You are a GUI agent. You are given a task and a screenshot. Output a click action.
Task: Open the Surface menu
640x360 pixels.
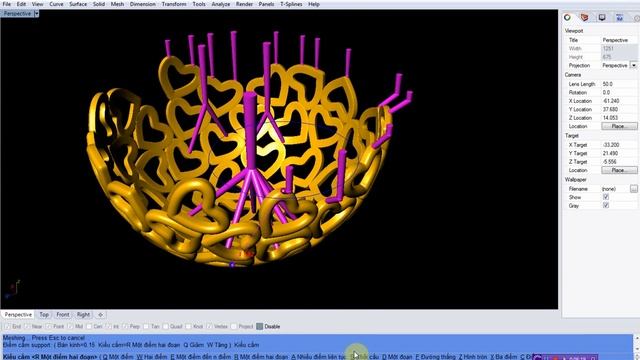78,4
